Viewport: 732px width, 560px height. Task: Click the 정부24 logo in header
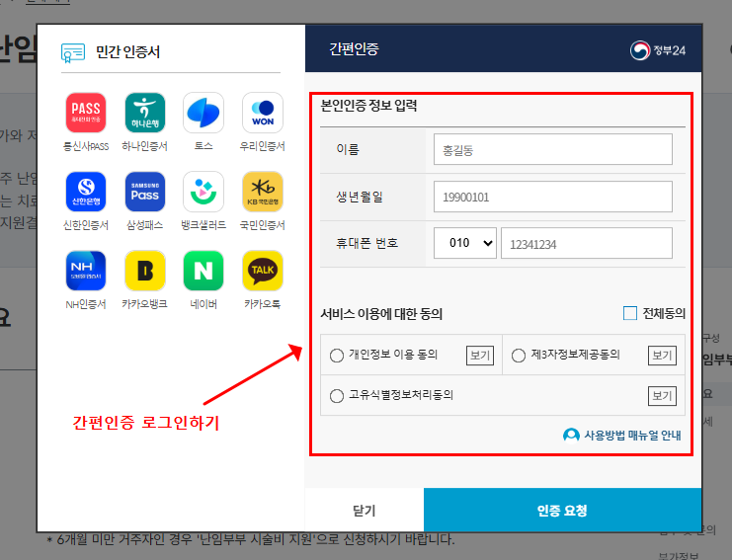point(658,50)
